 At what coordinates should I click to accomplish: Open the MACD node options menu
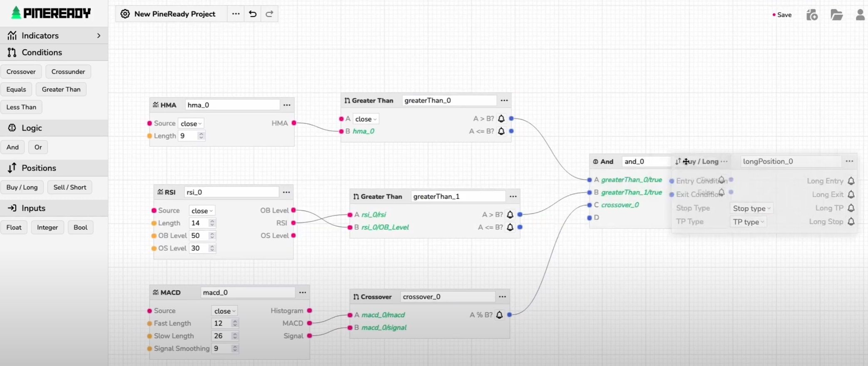[x=303, y=293]
